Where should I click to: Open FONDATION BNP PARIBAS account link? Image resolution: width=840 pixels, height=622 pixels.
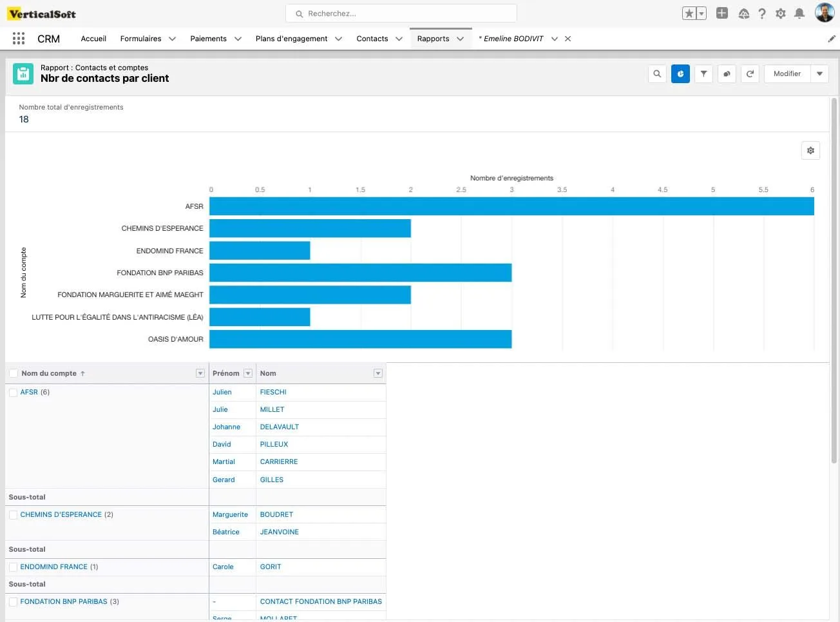pyautogui.click(x=64, y=601)
